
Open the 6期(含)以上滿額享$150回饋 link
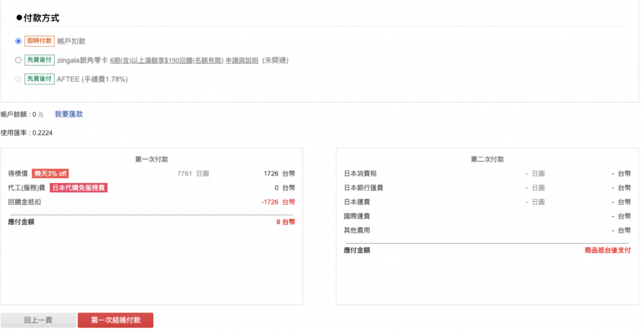166,60
